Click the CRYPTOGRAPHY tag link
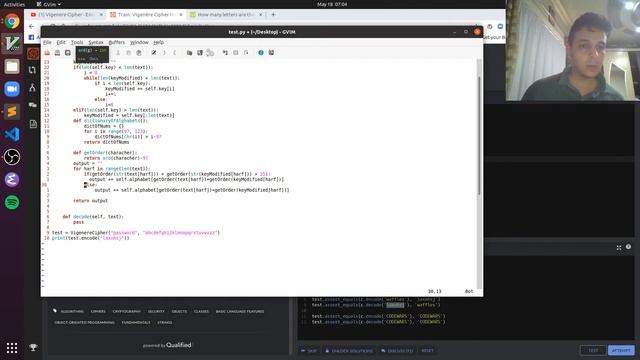The height and width of the screenshot is (360, 640). (x=127, y=311)
